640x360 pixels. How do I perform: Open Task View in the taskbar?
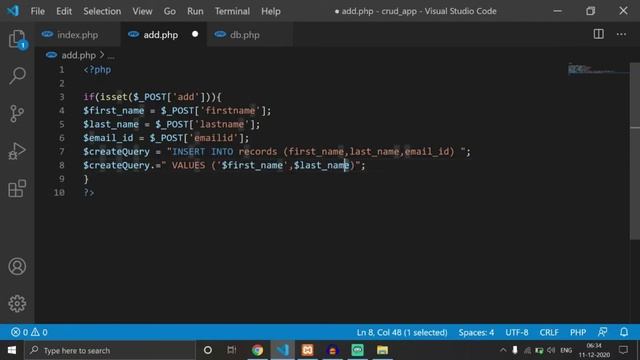(232, 350)
